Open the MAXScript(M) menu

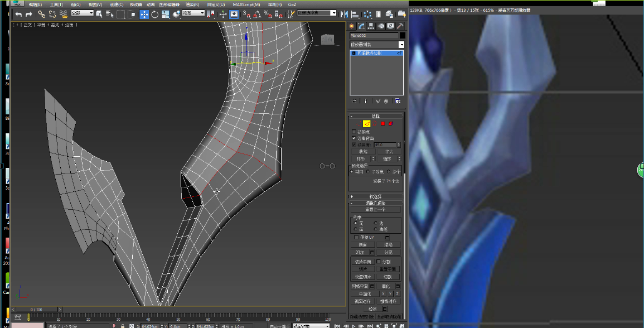point(246,4)
